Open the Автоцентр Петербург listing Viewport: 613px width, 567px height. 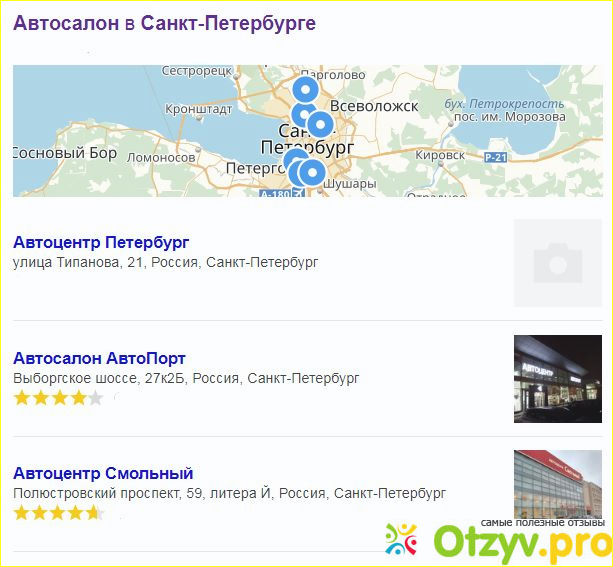coord(101,242)
